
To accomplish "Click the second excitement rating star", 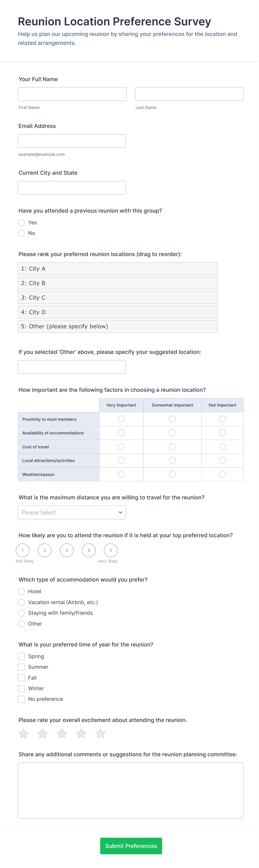I will (43, 733).
